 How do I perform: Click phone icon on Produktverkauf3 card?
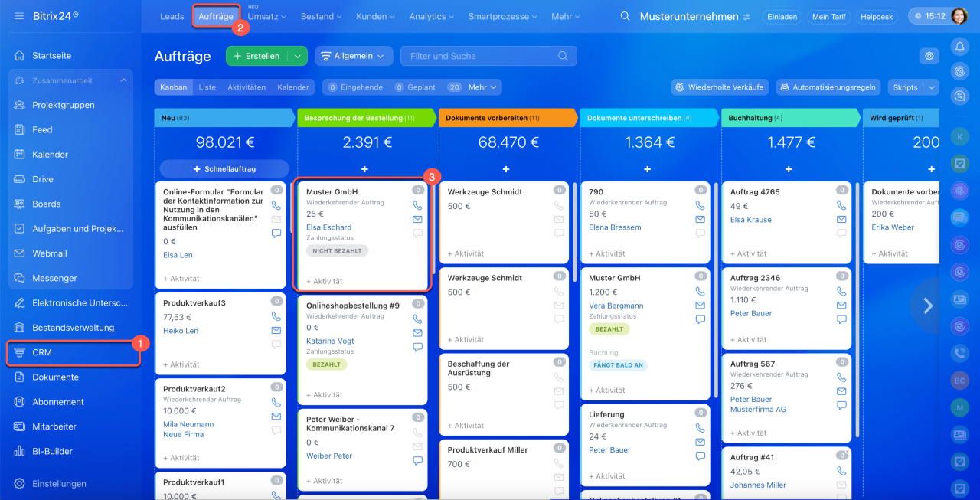click(x=276, y=316)
